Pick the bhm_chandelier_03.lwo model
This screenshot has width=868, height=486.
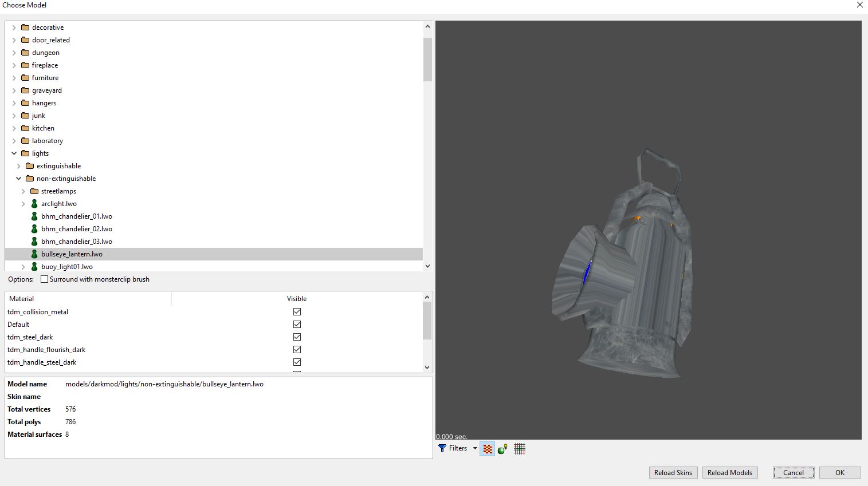point(76,242)
